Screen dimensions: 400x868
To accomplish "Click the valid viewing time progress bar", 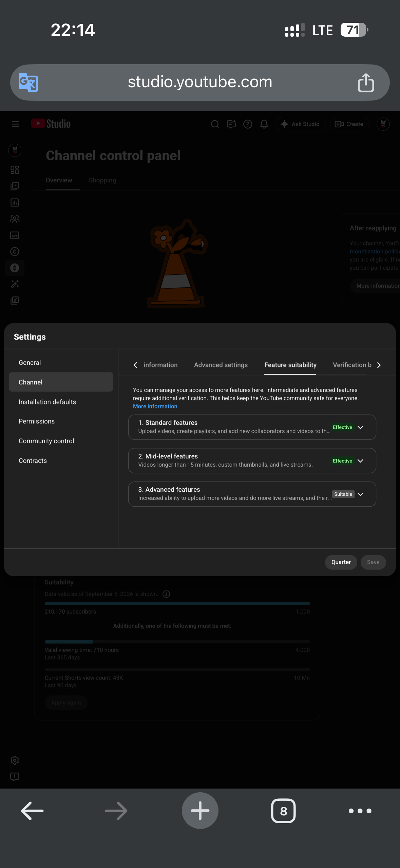I will (x=177, y=642).
